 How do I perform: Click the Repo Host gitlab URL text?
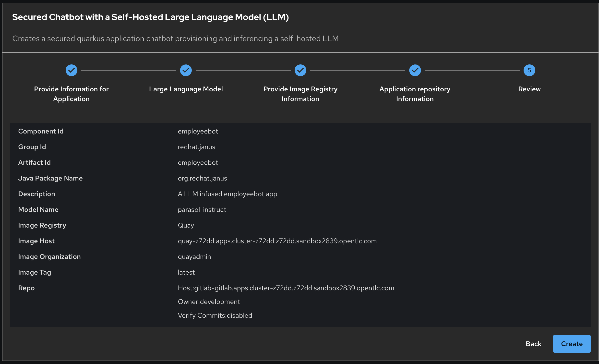286,288
